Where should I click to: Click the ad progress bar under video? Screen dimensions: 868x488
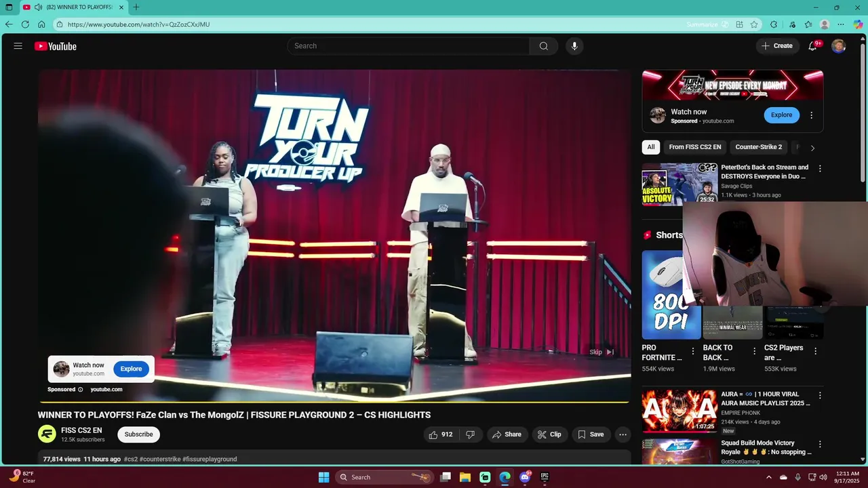click(334, 402)
